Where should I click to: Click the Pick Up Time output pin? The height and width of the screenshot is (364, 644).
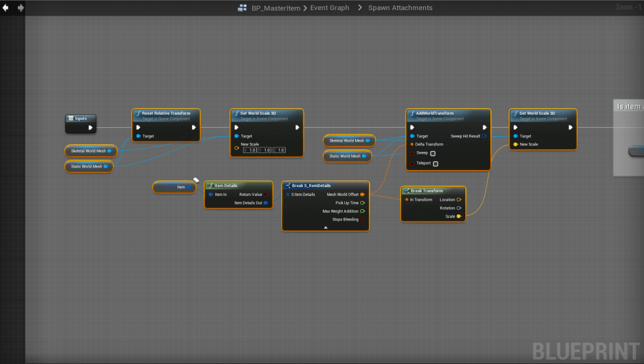(x=363, y=203)
